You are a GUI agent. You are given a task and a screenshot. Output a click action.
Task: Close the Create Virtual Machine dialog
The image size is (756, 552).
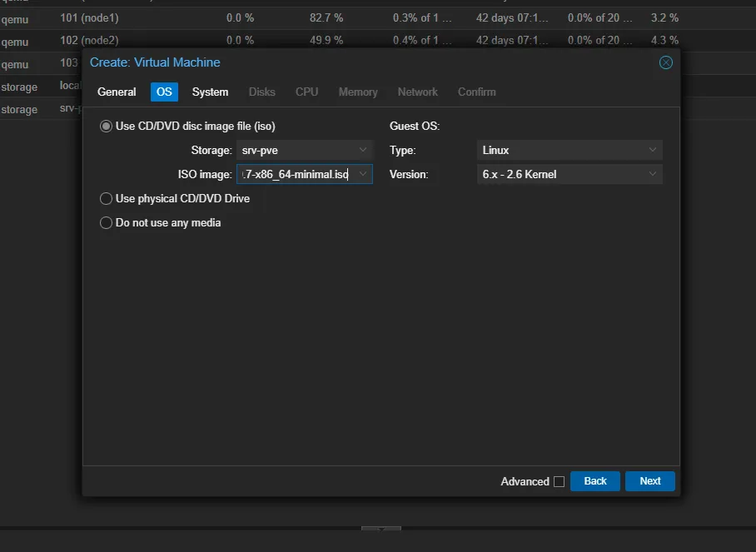coord(665,62)
